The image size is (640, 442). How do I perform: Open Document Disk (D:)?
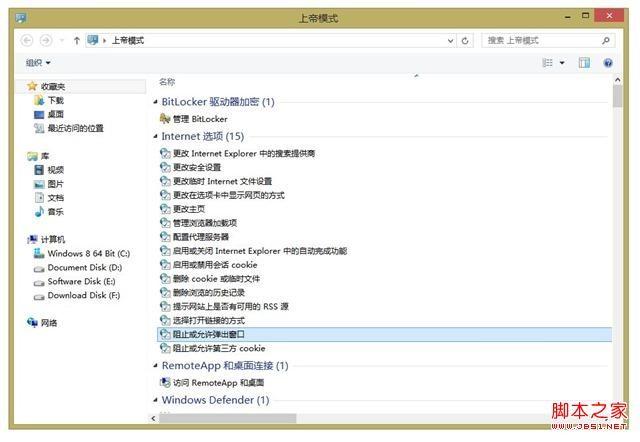pos(84,267)
